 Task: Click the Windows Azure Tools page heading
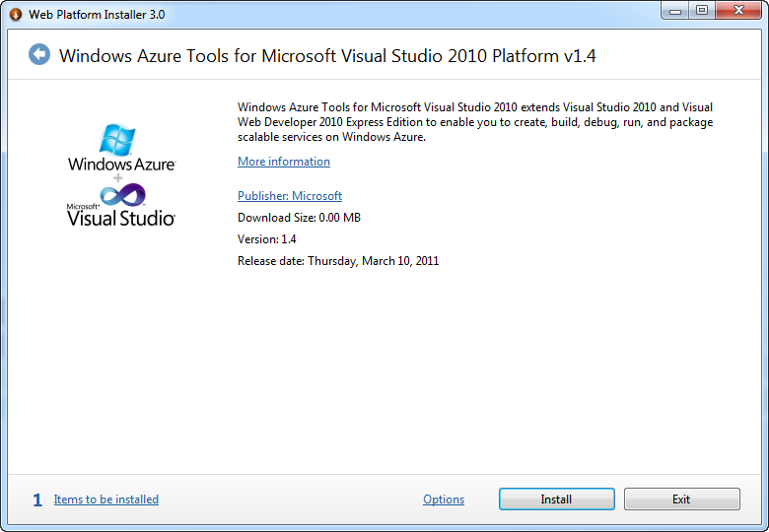(x=327, y=55)
